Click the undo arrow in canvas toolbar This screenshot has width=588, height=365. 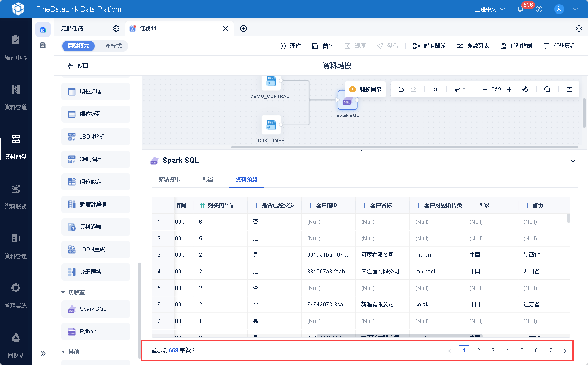(x=401, y=89)
